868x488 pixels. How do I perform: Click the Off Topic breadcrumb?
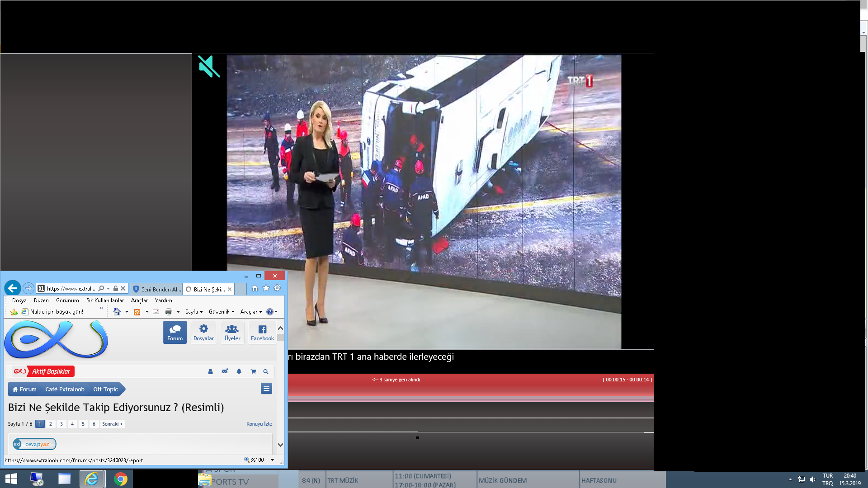click(x=105, y=389)
